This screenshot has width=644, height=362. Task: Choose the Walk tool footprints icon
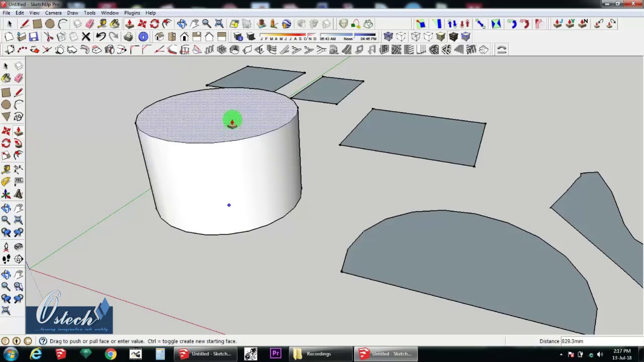point(6,259)
